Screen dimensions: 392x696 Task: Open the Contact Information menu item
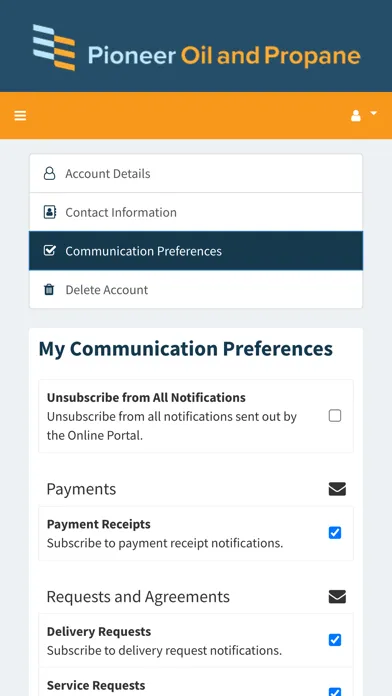196,212
